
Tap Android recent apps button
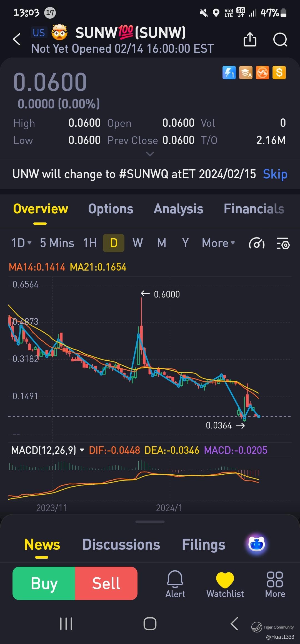66,624
